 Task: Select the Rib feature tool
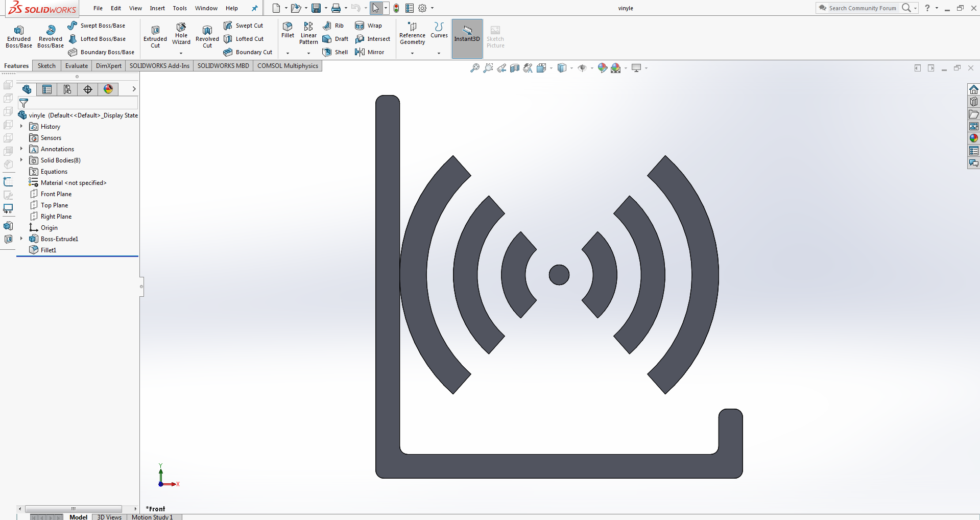point(333,26)
